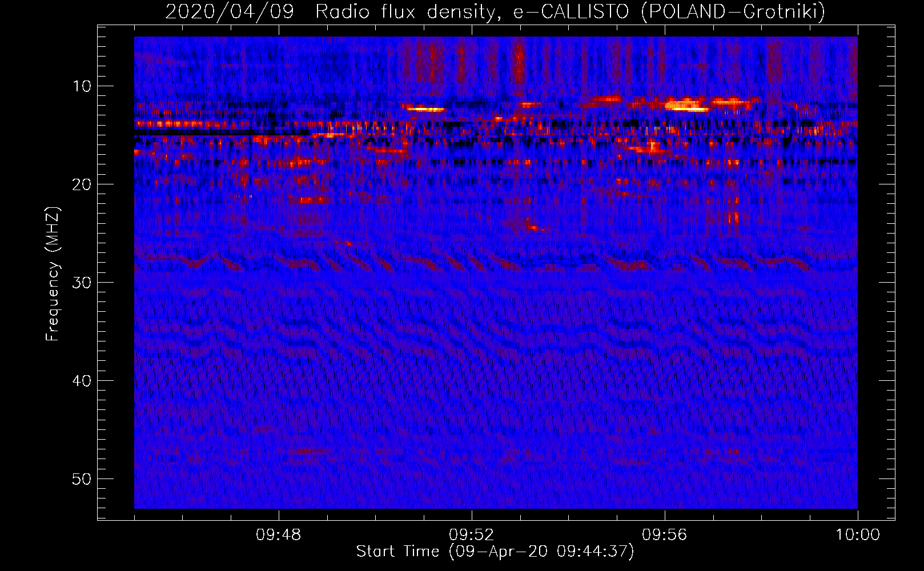The image size is (924, 571).
Task: Click the plot title mentioning e-CALLISTO POLAND-Grotniki
Action: click(x=495, y=11)
